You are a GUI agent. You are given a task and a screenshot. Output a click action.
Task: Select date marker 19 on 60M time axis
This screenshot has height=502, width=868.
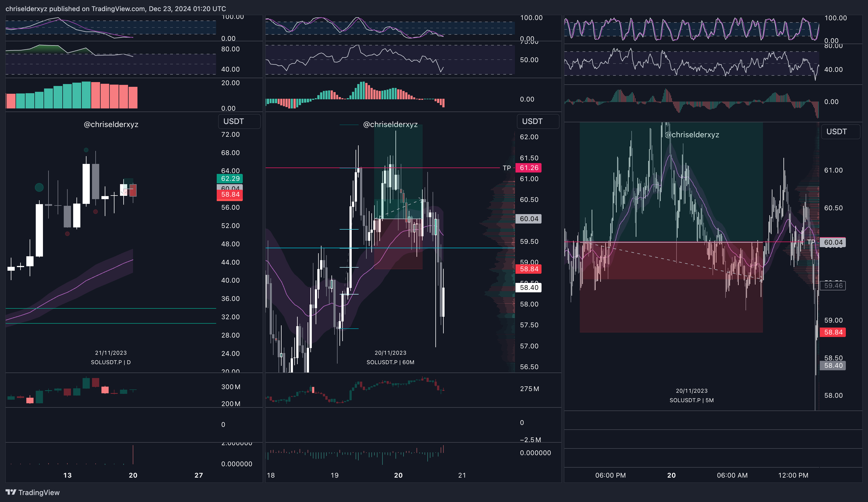click(x=335, y=475)
